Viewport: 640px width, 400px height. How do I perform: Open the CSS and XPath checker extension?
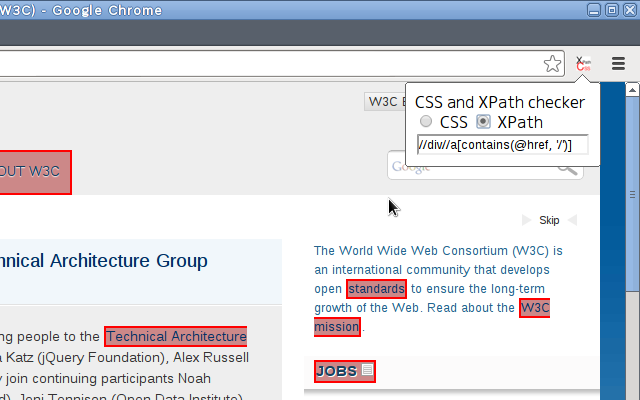pos(583,64)
